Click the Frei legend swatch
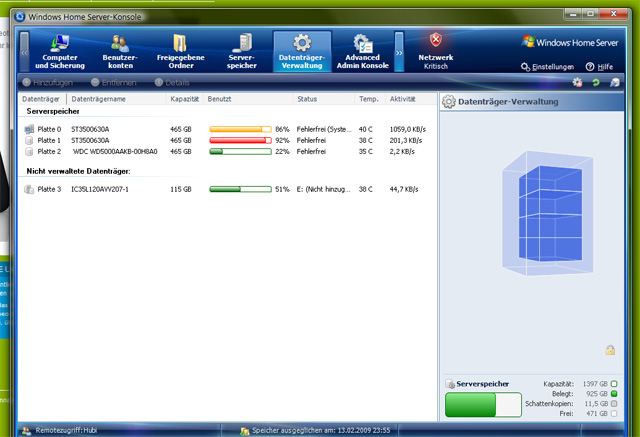This screenshot has height=437, width=640. 614,413
